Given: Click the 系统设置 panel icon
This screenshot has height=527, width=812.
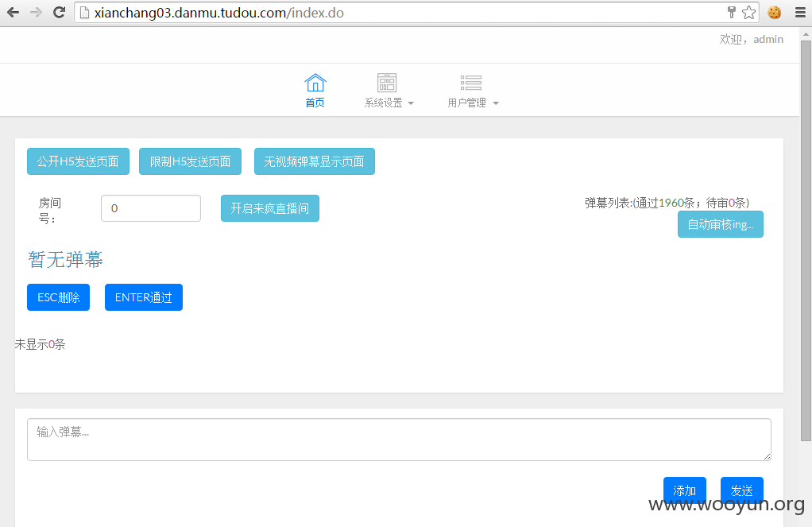Looking at the screenshot, I should (387, 83).
